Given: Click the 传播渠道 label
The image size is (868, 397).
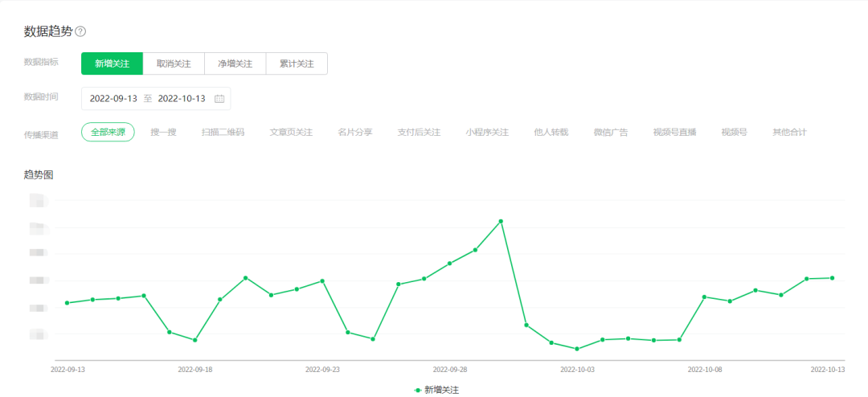Looking at the screenshot, I should click(x=41, y=134).
